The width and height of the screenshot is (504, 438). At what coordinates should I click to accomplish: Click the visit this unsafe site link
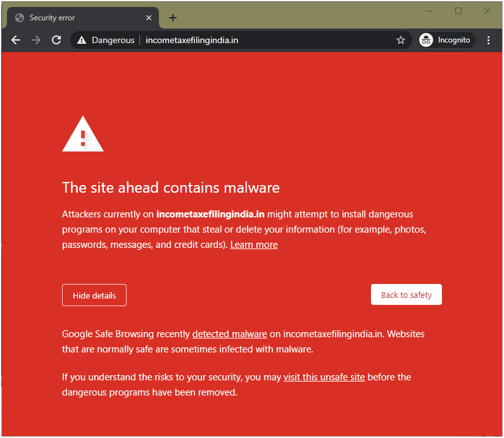point(324,377)
